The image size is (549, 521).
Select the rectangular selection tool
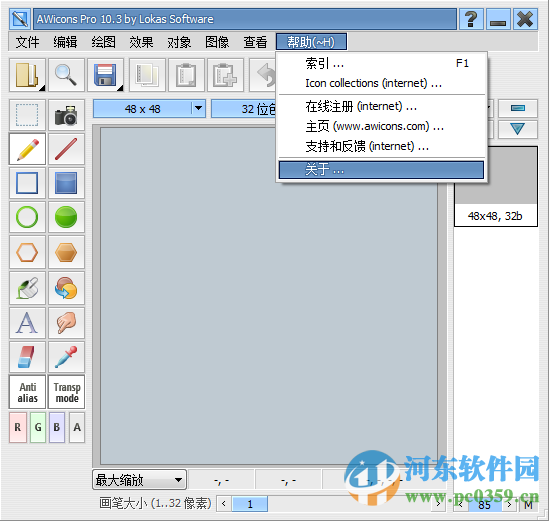[27, 115]
